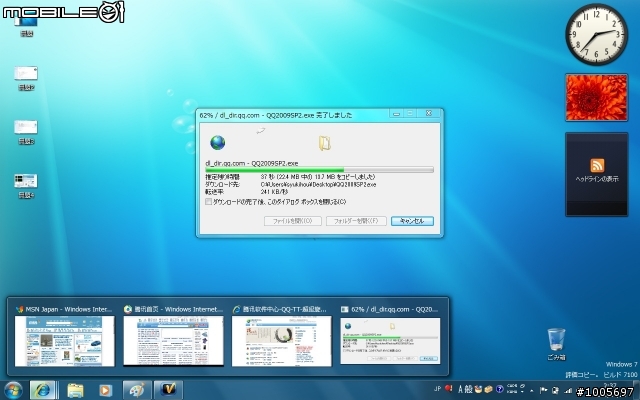The image size is (640, 400).
Task: Click the RSS feed headlines gadget icon
Action: [597, 165]
